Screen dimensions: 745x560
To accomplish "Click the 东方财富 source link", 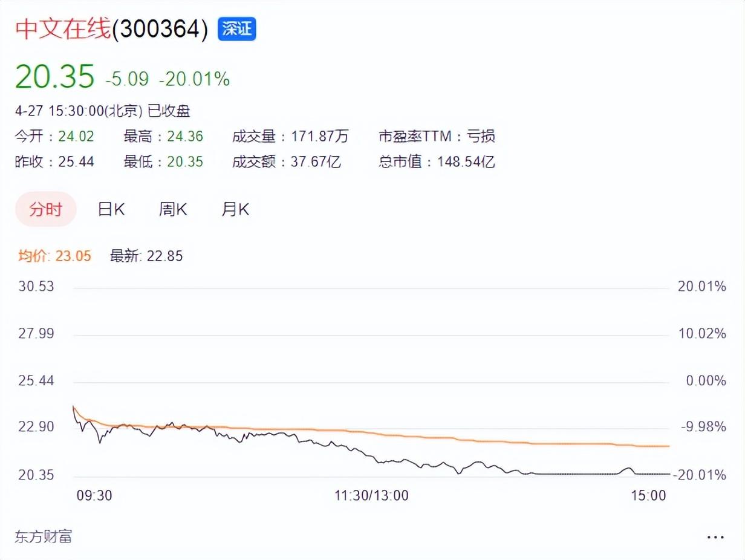I will coord(44,536).
